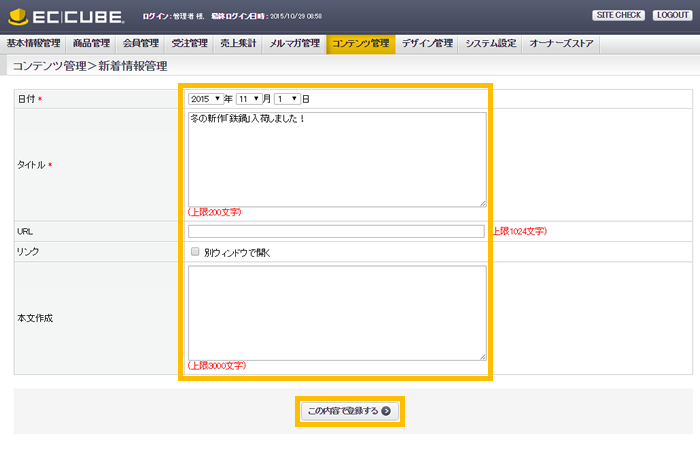The width and height of the screenshot is (700, 450).
Task: Enable the 別ウィンドウで開く checkbox
Action: click(x=195, y=252)
